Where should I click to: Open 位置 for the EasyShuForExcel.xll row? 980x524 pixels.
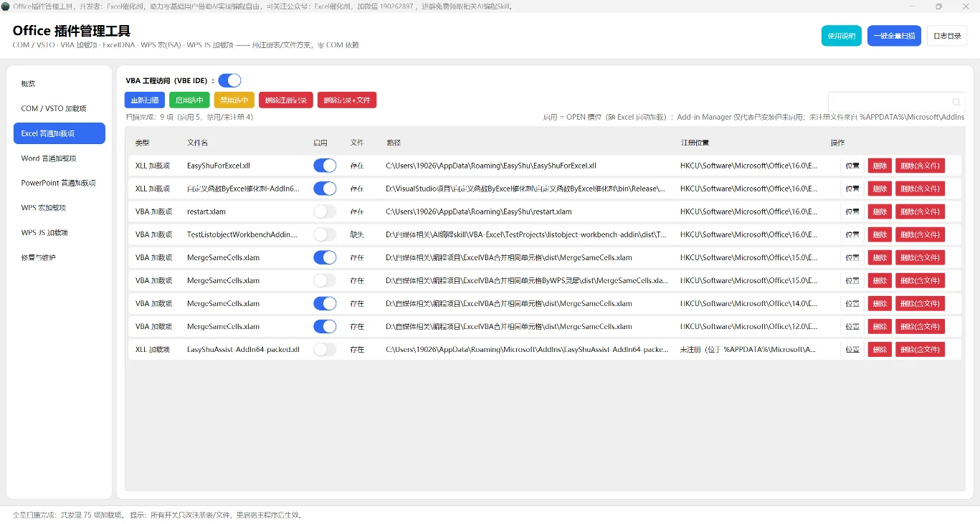click(852, 166)
